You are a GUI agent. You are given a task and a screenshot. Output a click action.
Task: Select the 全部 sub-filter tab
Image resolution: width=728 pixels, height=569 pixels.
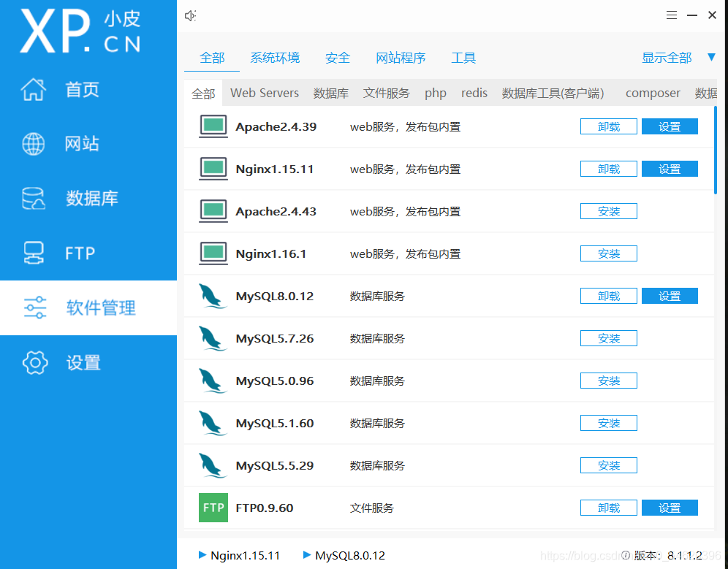tap(203, 93)
